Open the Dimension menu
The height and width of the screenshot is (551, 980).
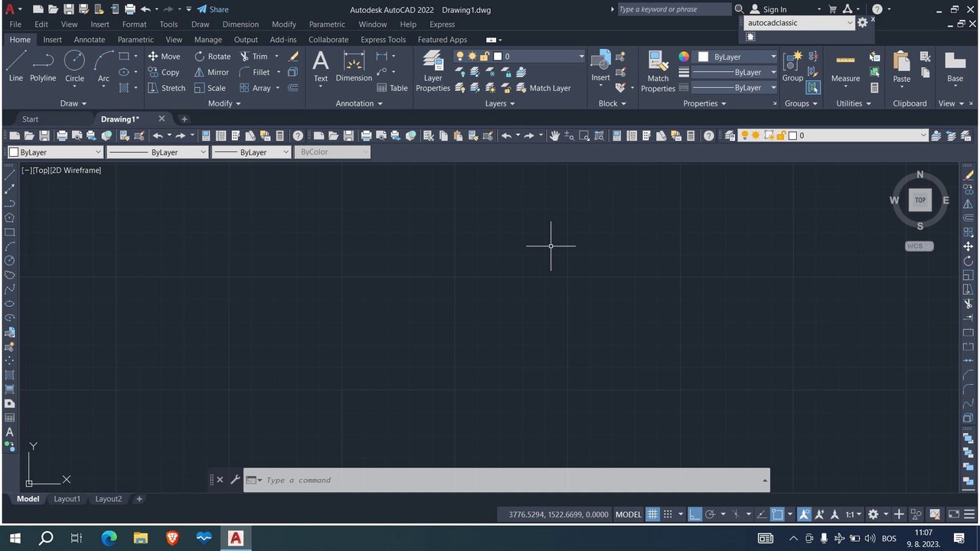click(240, 24)
